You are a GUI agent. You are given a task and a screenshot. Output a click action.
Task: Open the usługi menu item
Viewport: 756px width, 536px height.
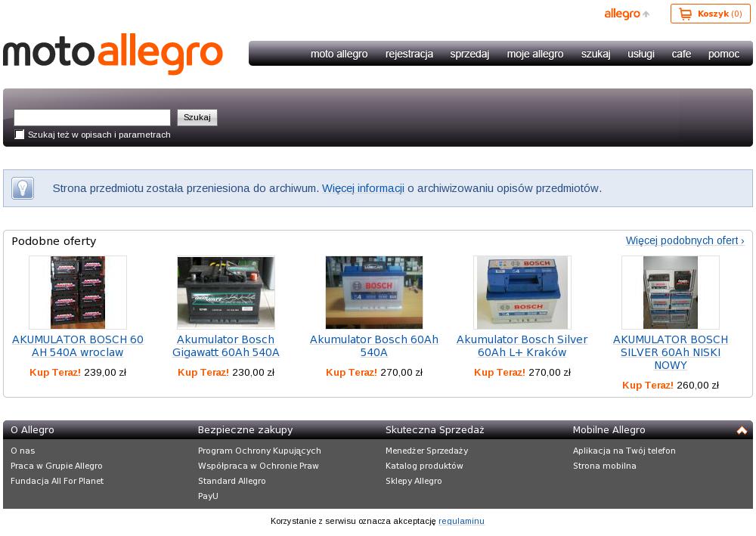point(641,54)
